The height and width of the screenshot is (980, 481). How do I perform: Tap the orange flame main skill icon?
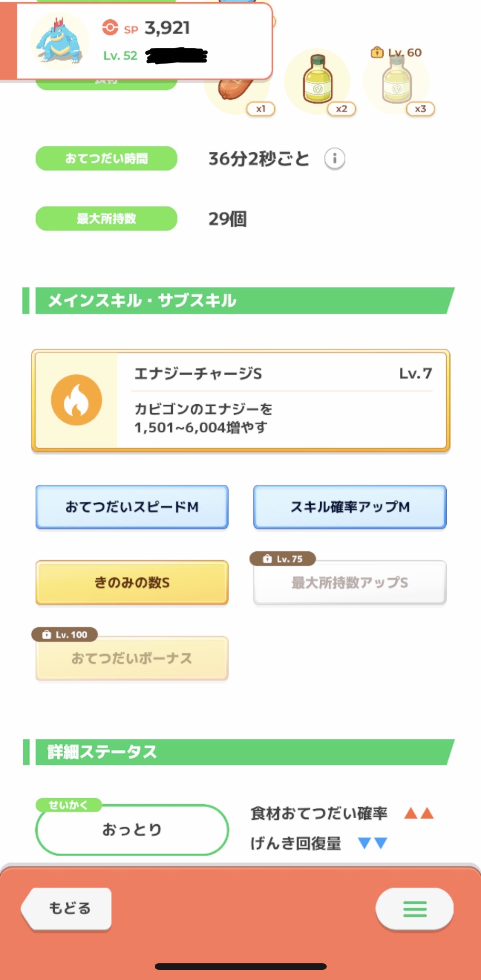point(77,400)
